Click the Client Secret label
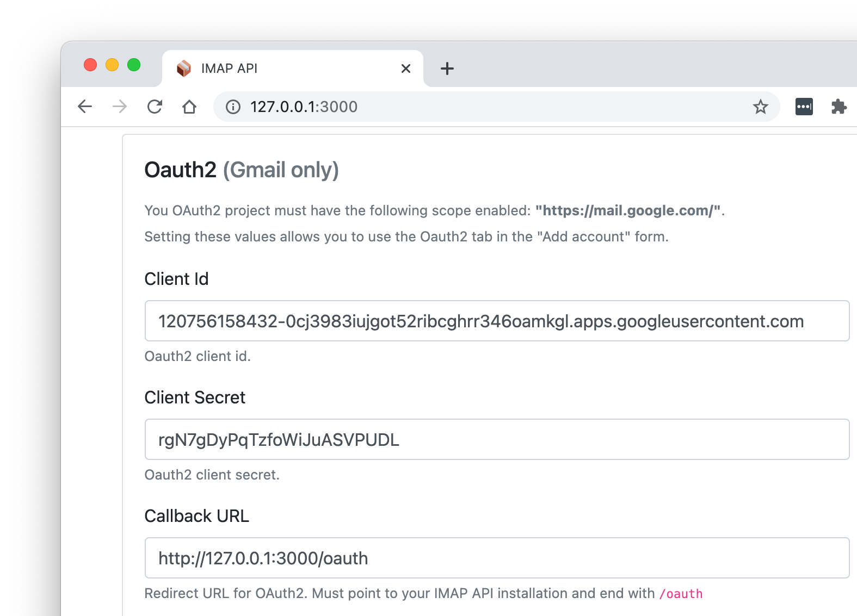 195,397
